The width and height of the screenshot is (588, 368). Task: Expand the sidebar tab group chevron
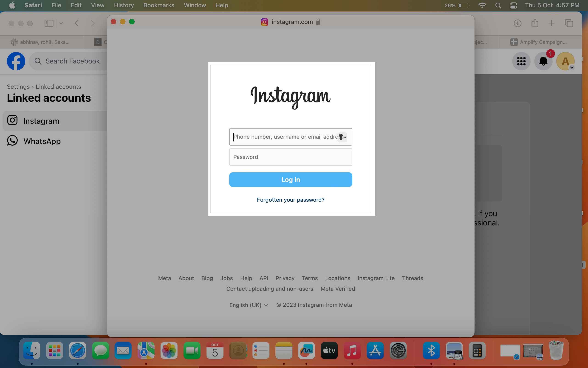coord(61,23)
